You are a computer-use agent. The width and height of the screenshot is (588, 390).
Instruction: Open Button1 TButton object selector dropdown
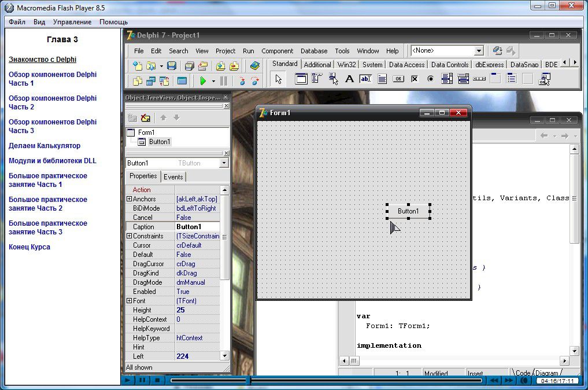click(x=224, y=163)
